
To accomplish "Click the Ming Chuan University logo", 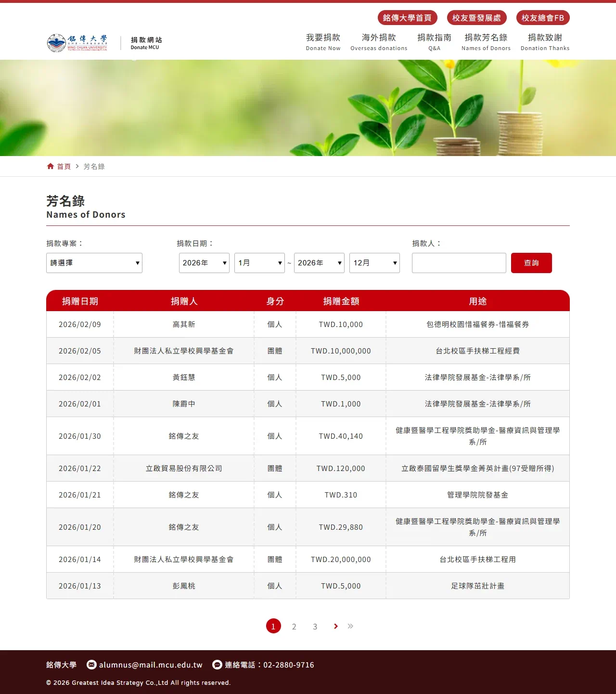I will tap(77, 42).
